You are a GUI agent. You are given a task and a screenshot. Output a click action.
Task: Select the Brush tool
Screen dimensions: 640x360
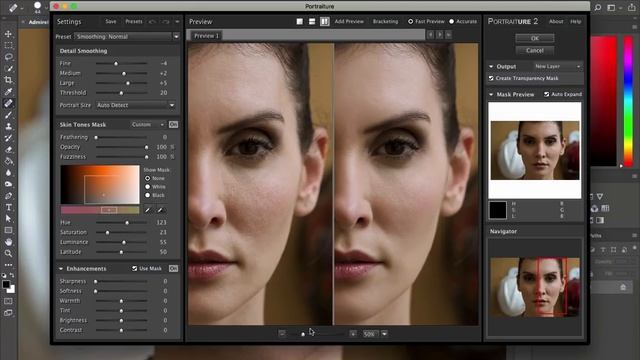(x=8, y=115)
